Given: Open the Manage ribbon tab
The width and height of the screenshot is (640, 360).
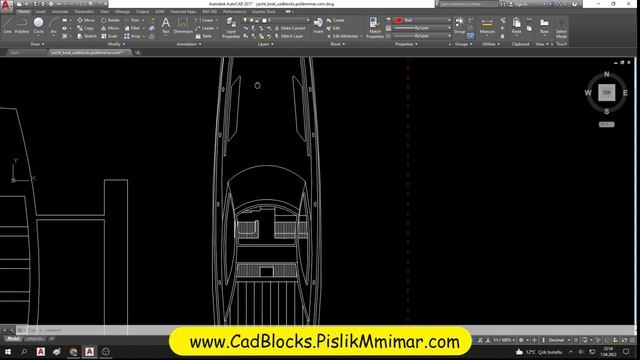Looking at the screenshot, I should pyautogui.click(x=122, y=12).
